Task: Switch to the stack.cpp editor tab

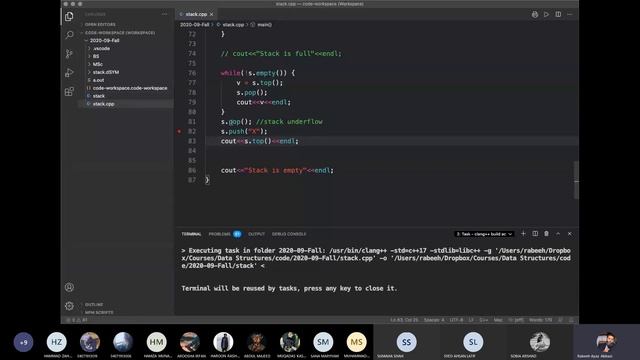Action: [196, 14]
